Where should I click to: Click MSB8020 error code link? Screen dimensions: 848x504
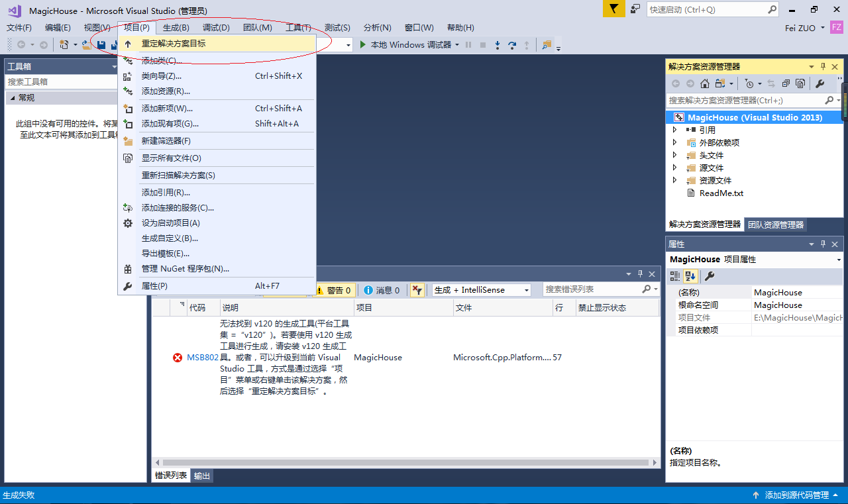point(203,358)
